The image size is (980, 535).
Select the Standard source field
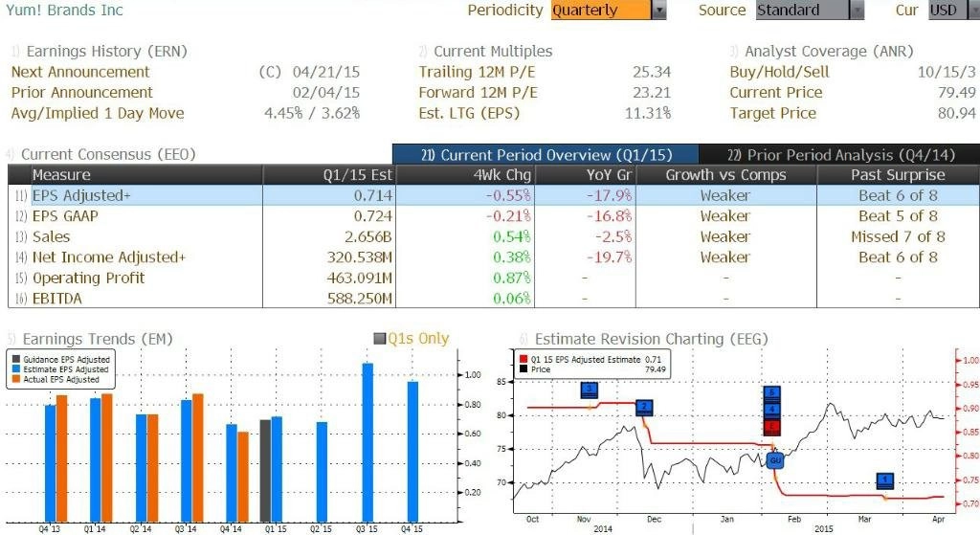click(x=803, y=10)
